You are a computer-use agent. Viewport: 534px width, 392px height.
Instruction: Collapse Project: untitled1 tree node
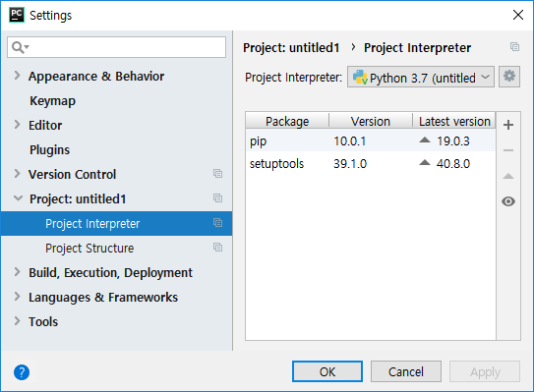click(x=18, y=198)
